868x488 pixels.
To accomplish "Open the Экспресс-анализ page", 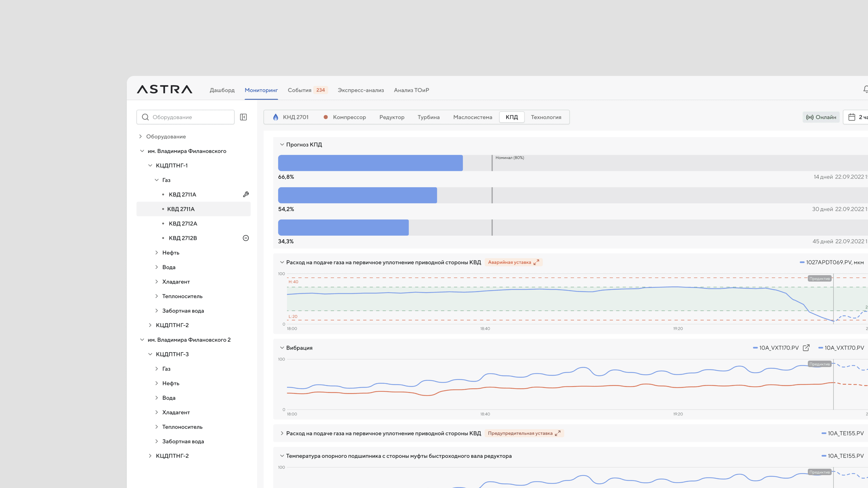I will [361, 90].
